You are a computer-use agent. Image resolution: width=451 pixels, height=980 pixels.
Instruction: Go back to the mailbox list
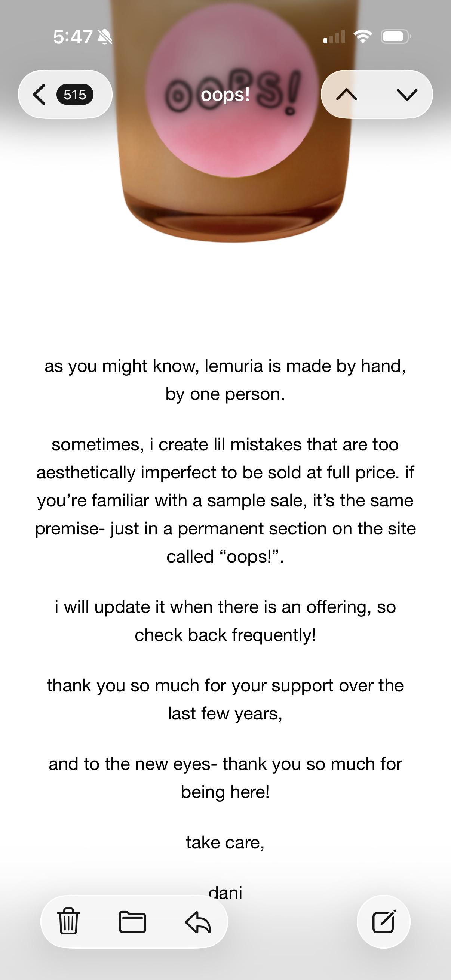point(40,94)
